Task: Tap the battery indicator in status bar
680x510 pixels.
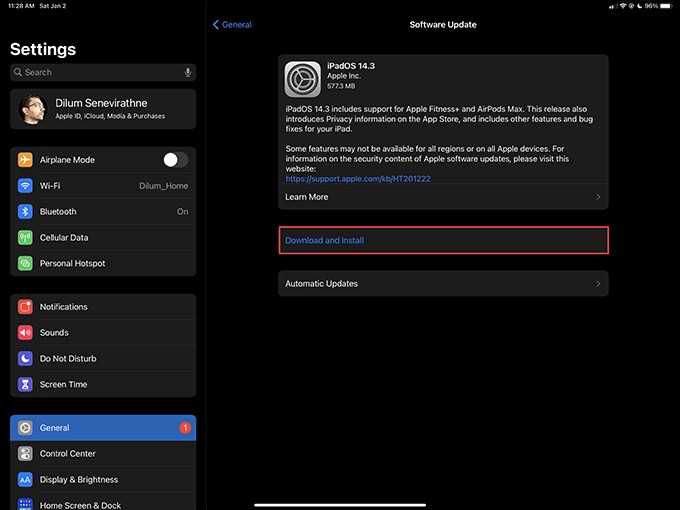Action: pyautogui.click(x=665, y=6)
